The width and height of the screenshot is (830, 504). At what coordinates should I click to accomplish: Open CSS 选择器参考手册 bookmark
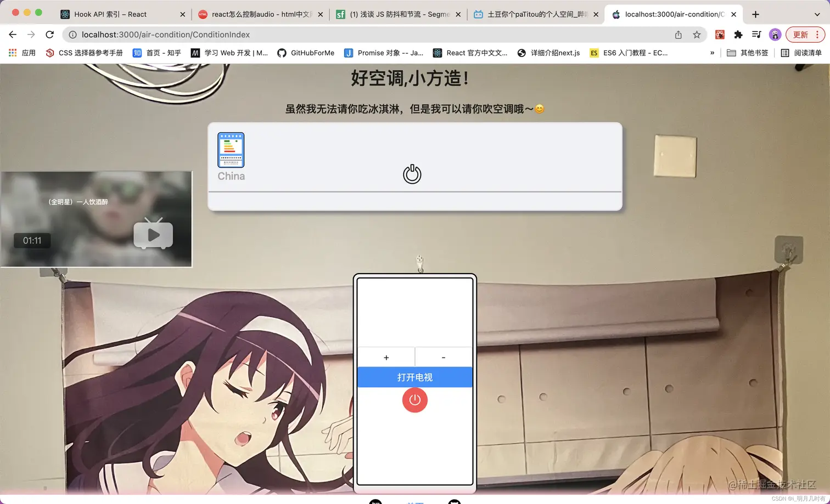84,53
